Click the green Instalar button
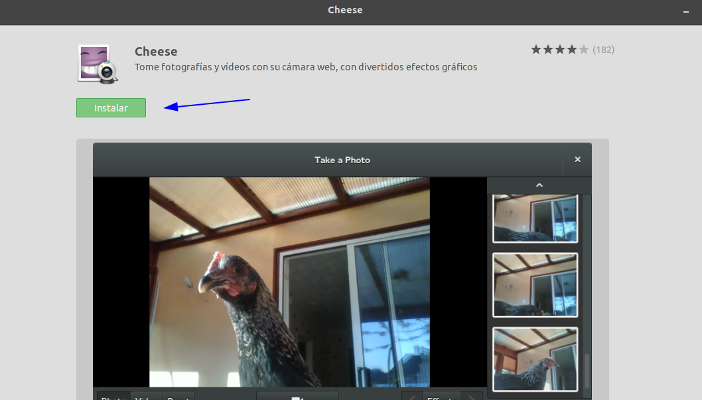 (111, 108)
